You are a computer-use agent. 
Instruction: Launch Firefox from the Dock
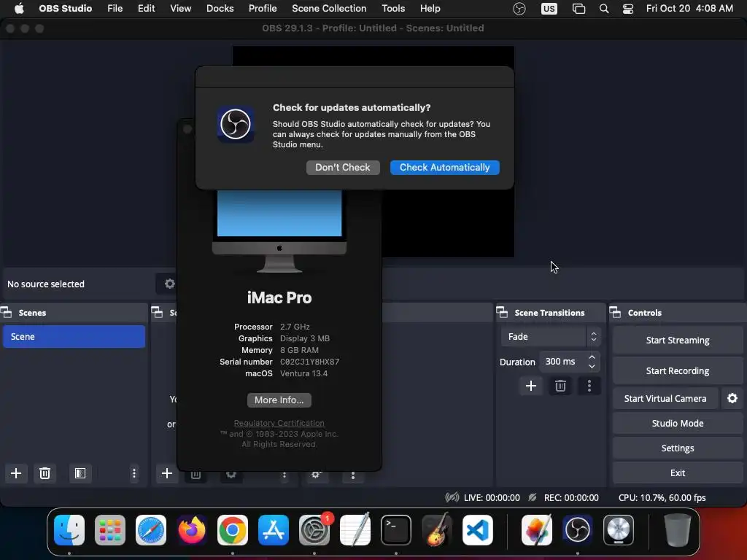point(192,529)
